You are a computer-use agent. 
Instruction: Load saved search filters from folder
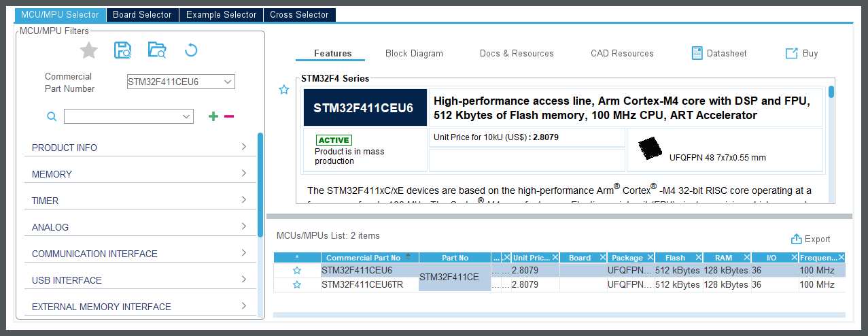157,50
